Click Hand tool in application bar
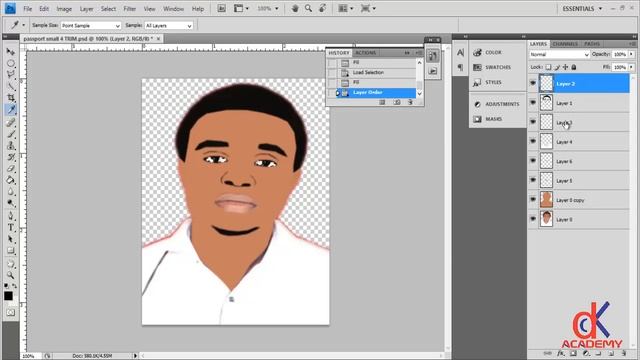 pos(295,9)
